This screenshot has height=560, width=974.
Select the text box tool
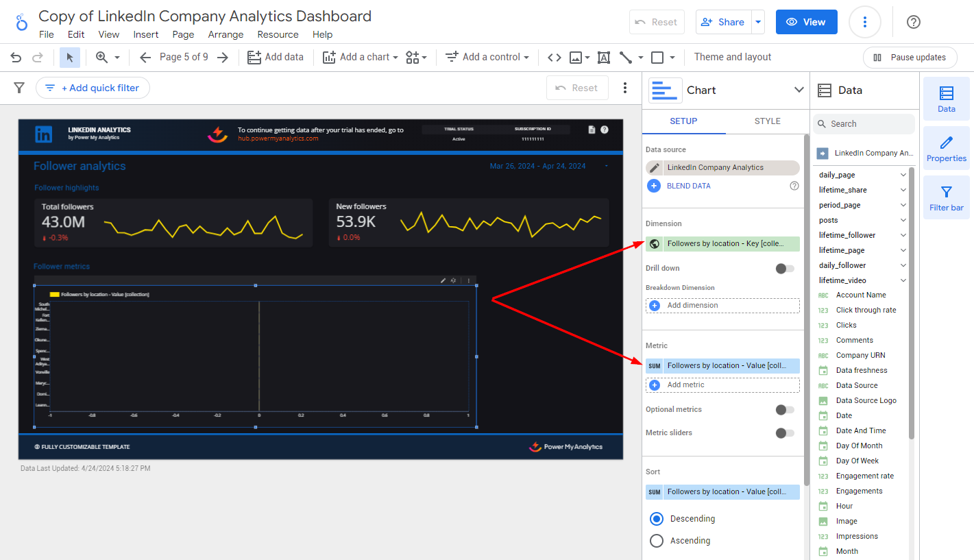tap(603, 58)
